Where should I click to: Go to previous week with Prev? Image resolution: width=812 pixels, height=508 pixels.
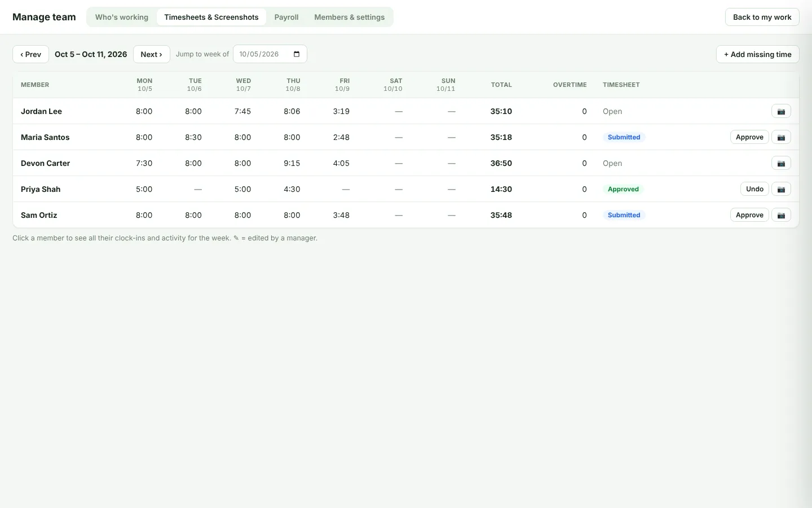(30, 54)
